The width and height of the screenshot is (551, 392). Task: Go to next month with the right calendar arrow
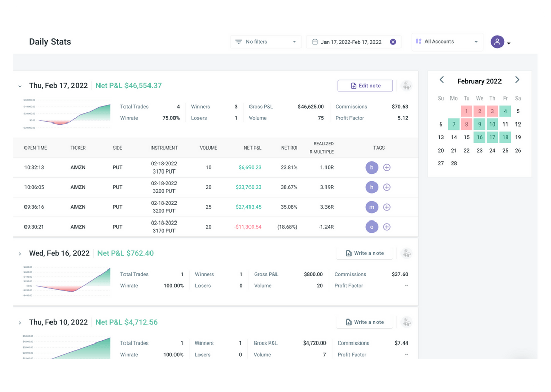[x=517, y=80]
